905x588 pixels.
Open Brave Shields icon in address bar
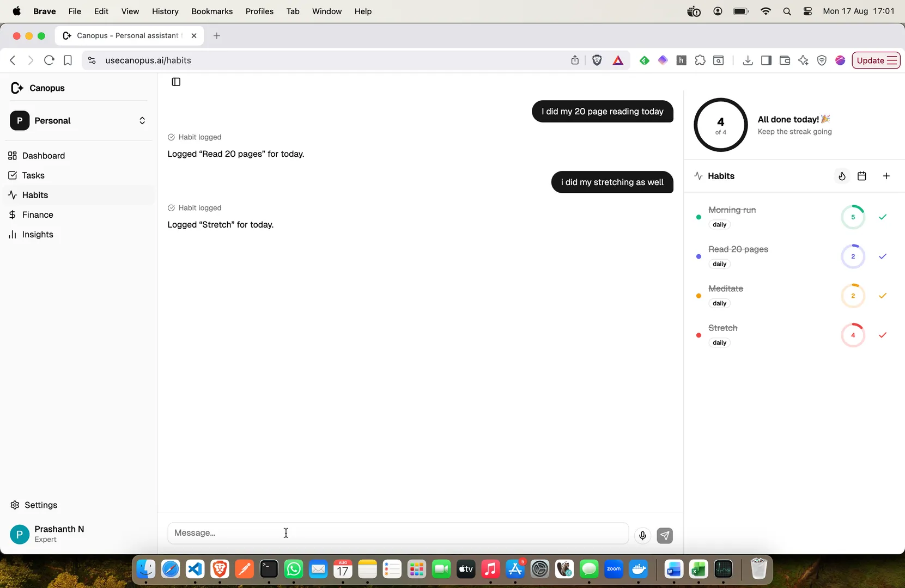(597, 60)
